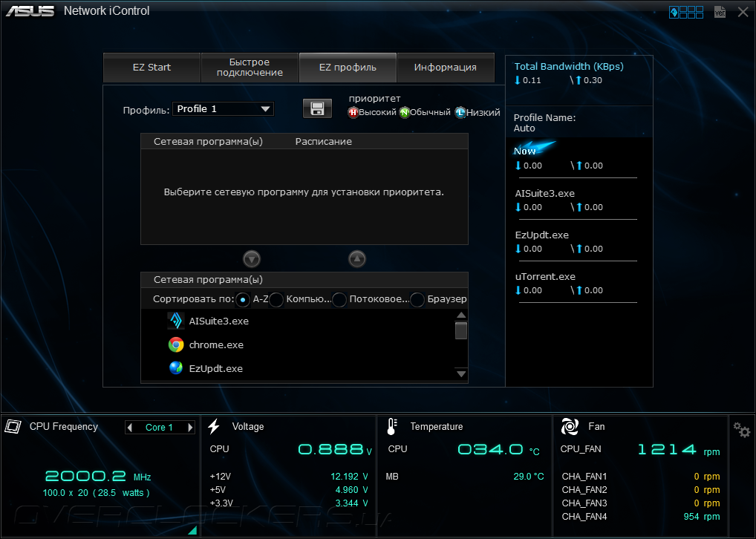Click the total download arrow icon
Viewport: 756px width, 539px height.
pos(518,80)
